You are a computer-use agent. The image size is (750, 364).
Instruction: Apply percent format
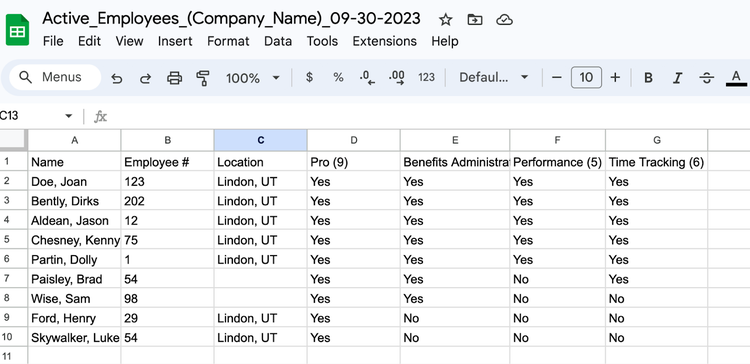pos(338,77)
